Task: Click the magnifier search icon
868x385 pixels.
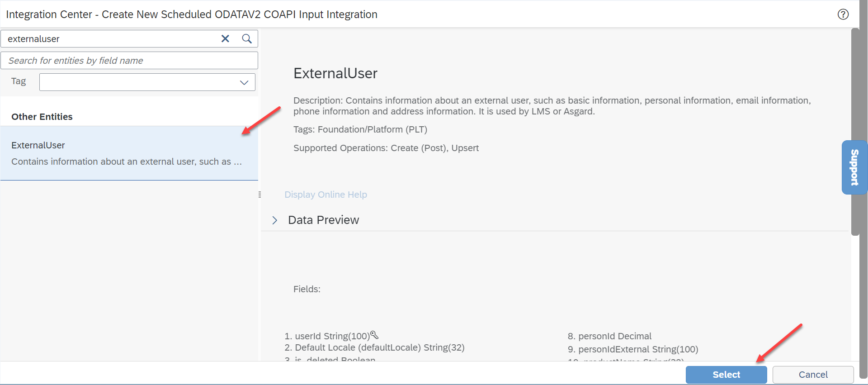Action: point(247,39)
